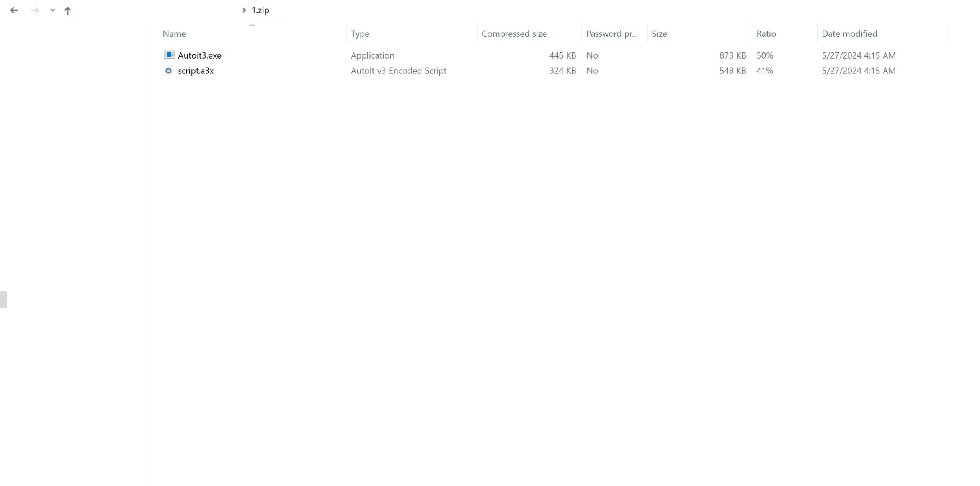This screenshot has height=486, width=980.
Task: Click the password 'No' cell for script.a3x
Action: [592, 71]
